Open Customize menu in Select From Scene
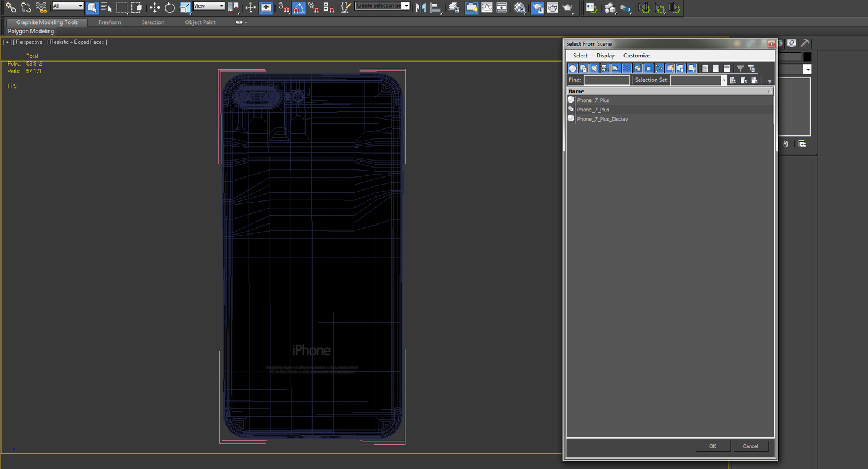 pos(637,56)
